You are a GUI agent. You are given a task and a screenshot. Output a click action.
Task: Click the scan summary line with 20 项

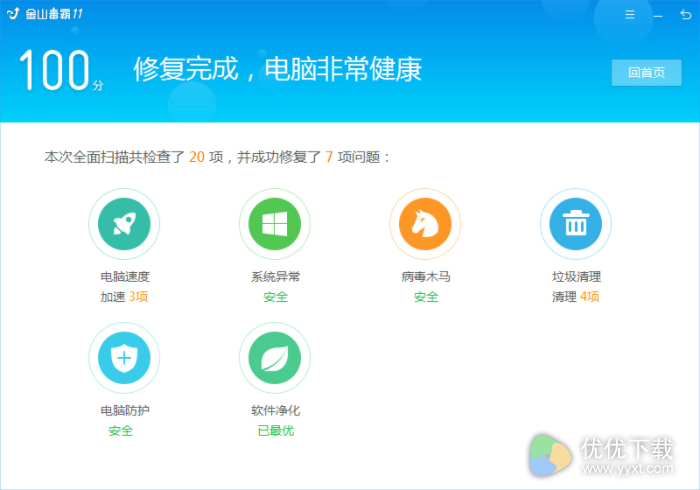217,157
